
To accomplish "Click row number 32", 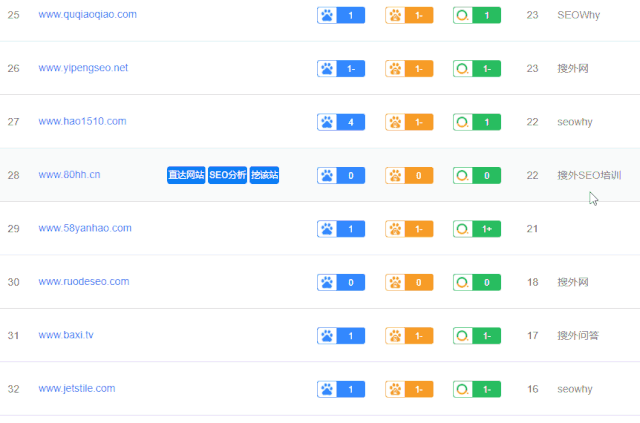I will pos(13,389).
